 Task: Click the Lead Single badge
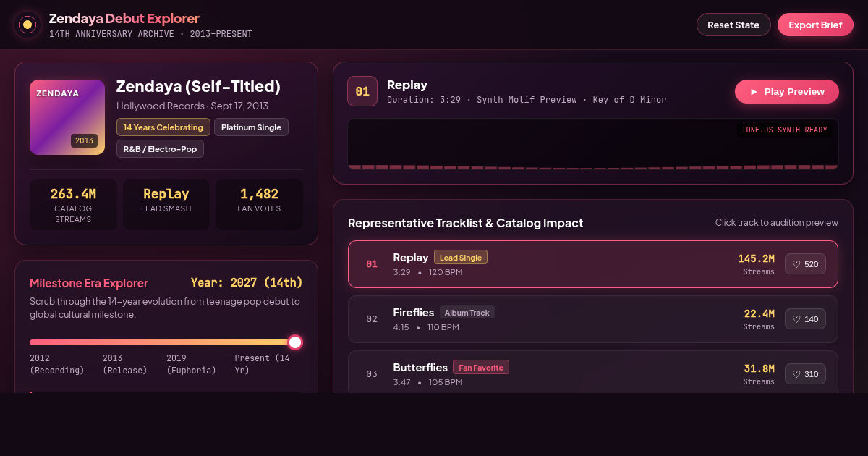point(461,258)
